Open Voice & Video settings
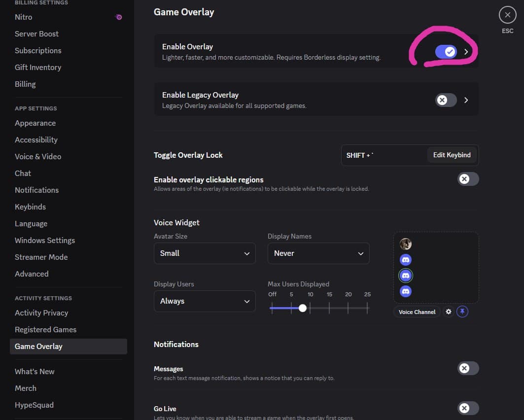Screen dimensions: 524x420 (x=38, y=156)
